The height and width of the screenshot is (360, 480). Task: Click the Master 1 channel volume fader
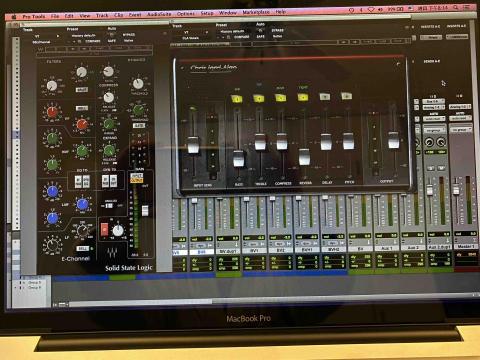click(x=456, y=190)
